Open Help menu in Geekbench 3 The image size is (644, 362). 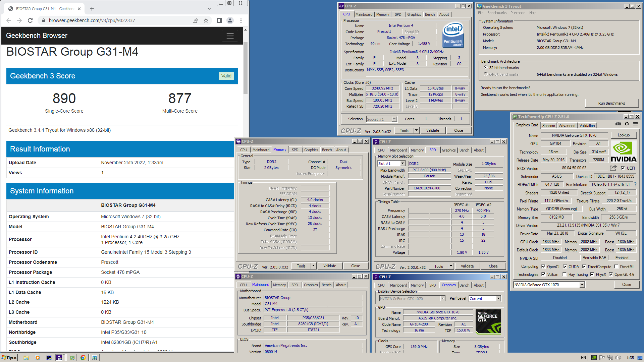coord(533,13)
